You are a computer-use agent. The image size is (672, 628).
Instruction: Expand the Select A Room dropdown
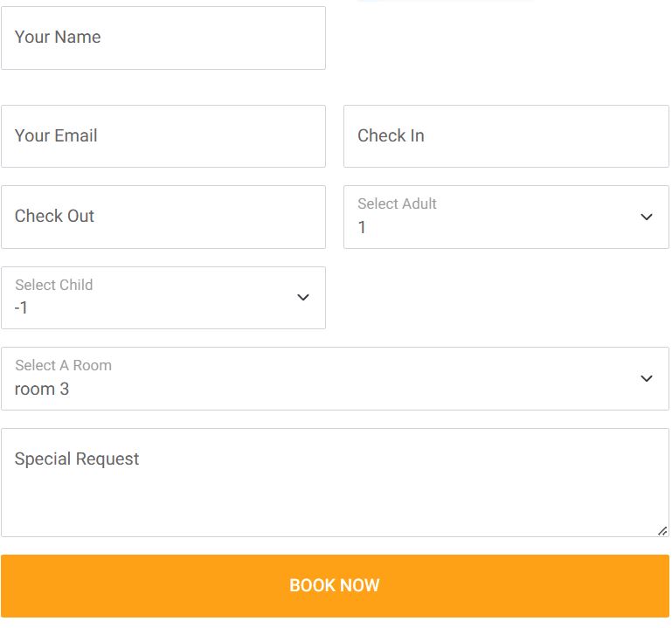tap(335, 379)
